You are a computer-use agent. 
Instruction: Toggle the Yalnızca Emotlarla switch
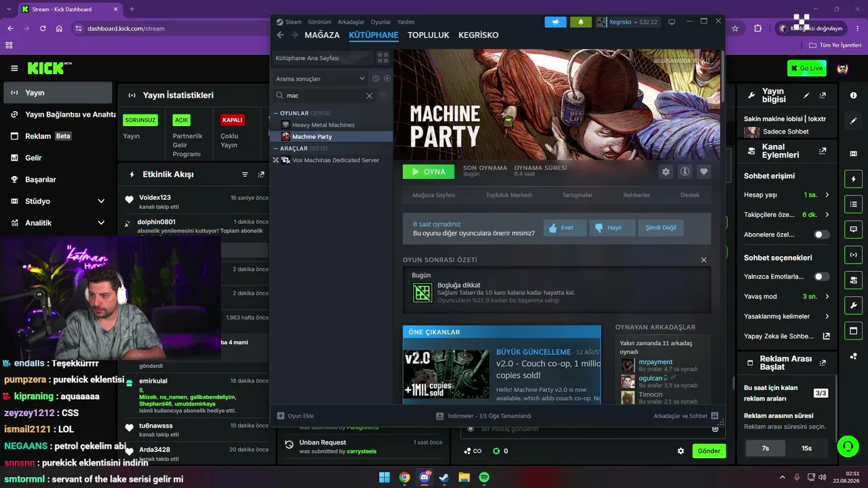(x=822, y=277)
